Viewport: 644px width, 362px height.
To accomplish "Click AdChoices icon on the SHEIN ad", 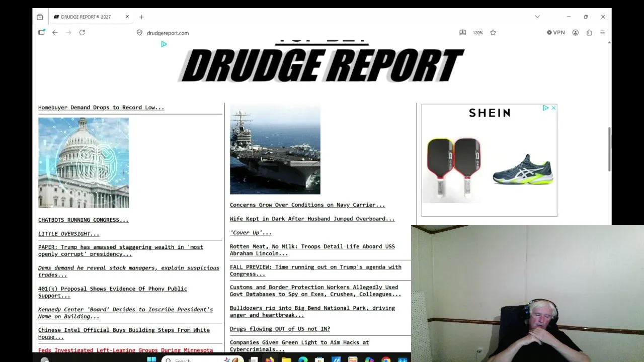I will pos(545,108).
